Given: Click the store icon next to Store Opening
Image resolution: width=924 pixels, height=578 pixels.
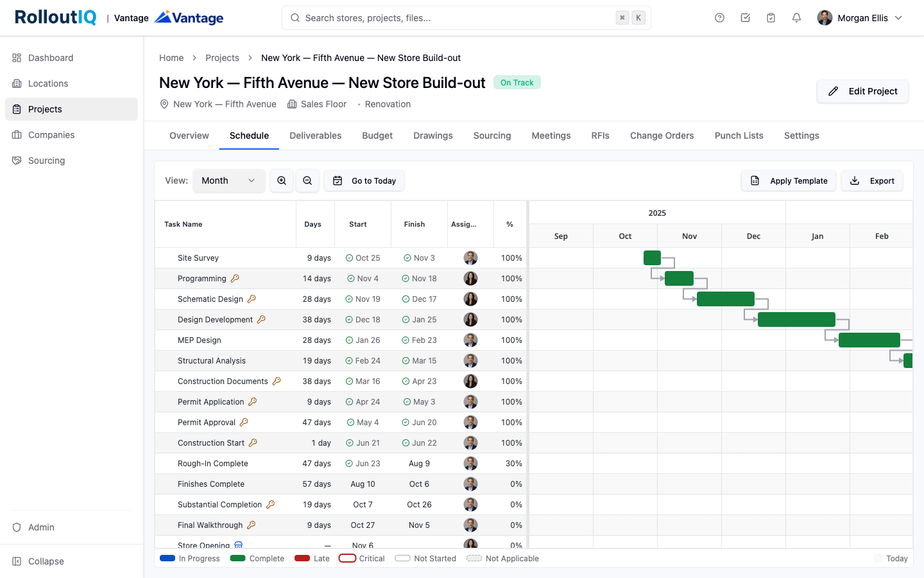Looking at the screenshot, I should click(239, 545).
